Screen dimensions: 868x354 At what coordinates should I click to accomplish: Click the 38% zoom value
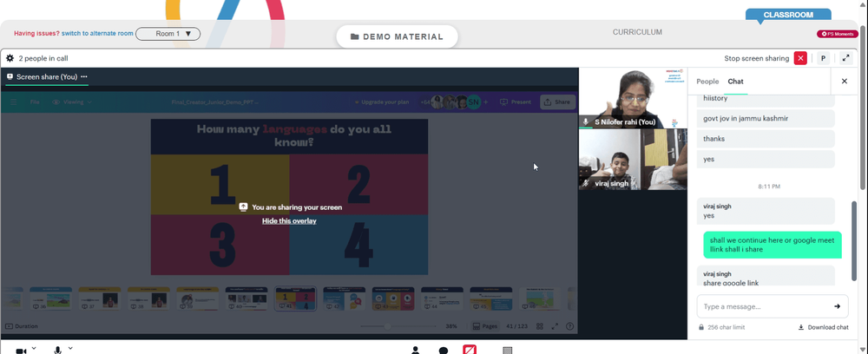click(x=451, y=326)
